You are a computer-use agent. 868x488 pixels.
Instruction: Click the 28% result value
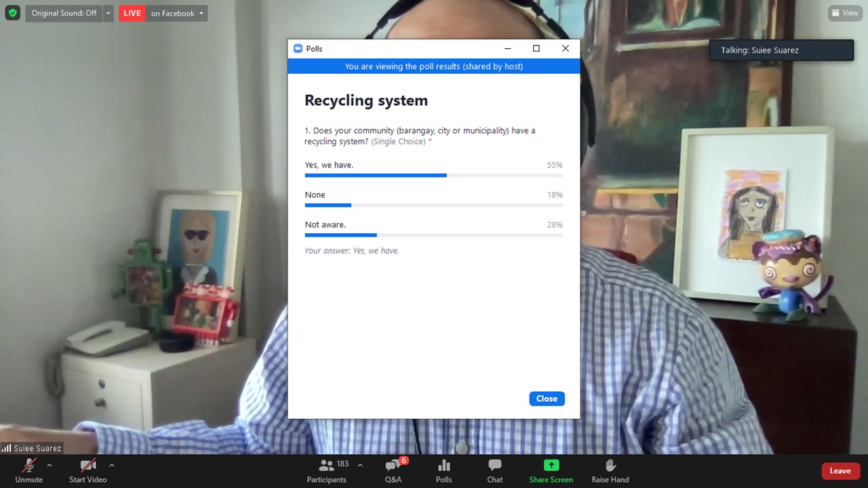[555, 225]
